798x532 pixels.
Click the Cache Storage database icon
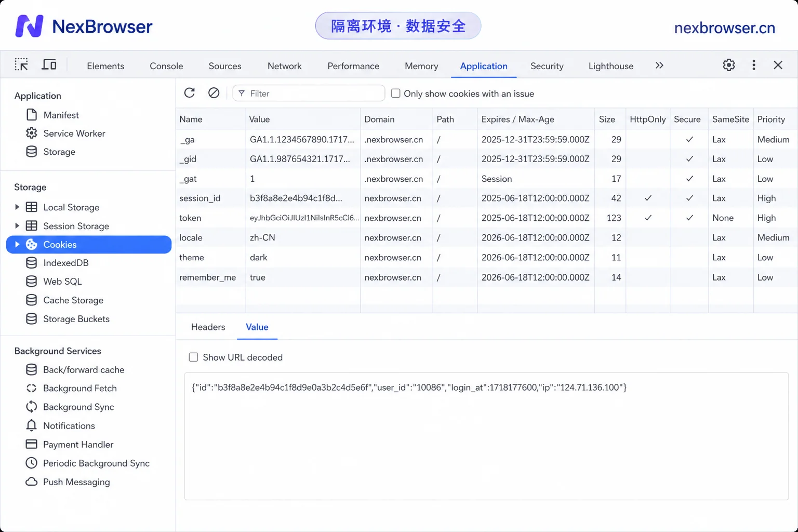[32, 300]
